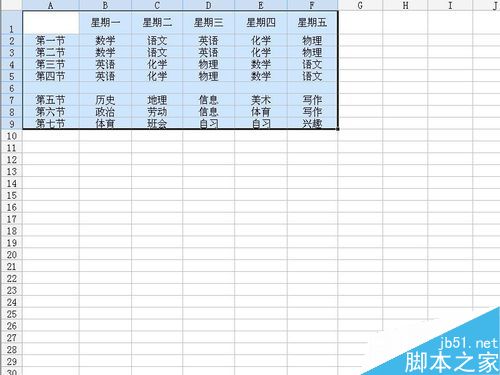Select row 20 header
The height and width of the screenshot is (375, 500).
pos(11,255)
